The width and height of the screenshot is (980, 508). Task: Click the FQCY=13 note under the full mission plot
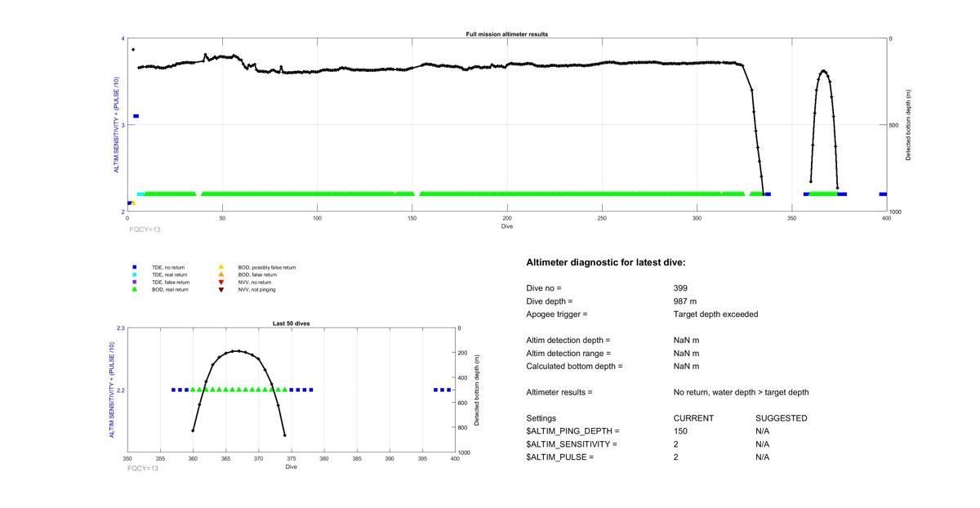pos(145,229)
